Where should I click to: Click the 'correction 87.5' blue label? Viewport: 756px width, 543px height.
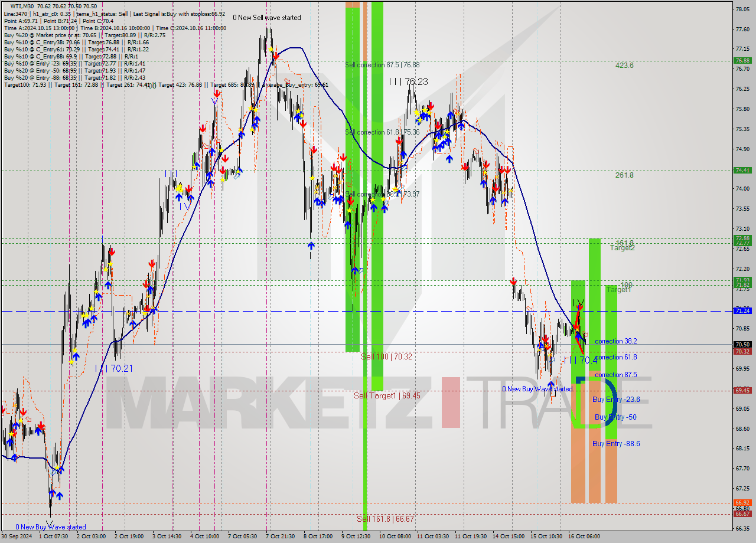click(x=616, y=375)
